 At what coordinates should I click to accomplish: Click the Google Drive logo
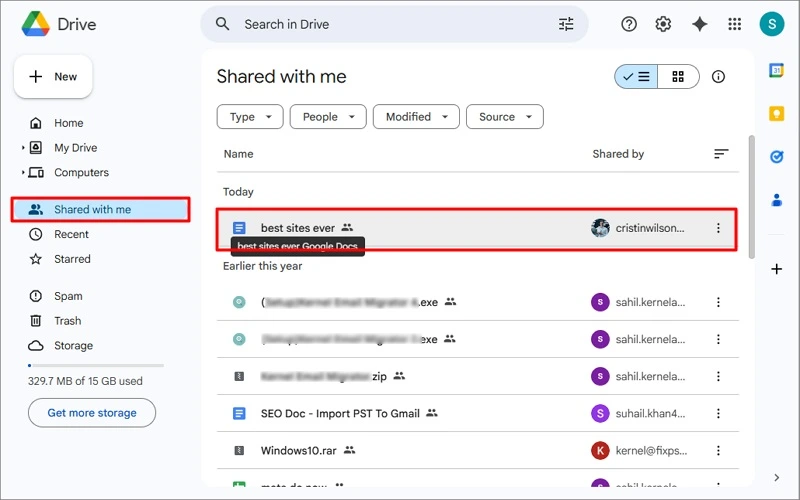coord(36,24)
